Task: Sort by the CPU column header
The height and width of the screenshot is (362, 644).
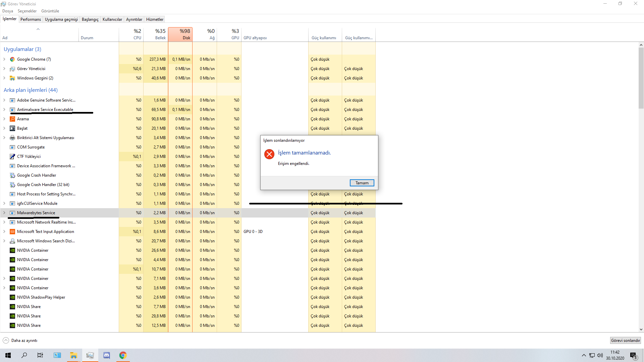Action: [131, 35]
